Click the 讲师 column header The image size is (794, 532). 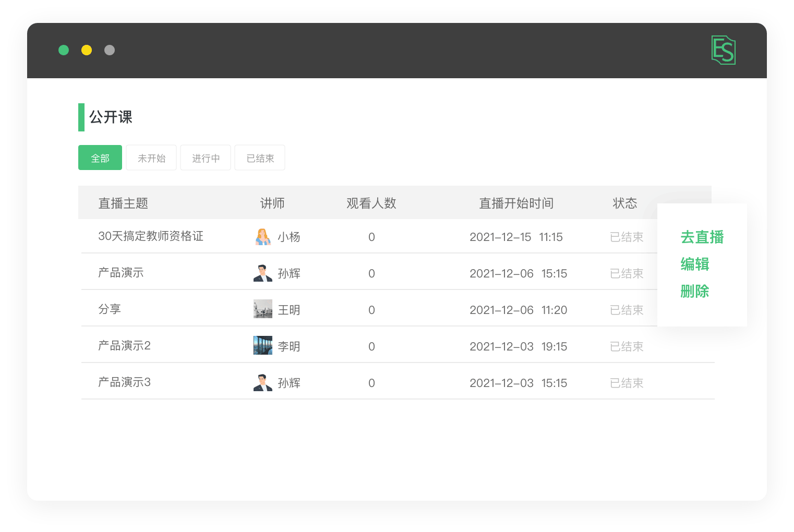[272, 203]
